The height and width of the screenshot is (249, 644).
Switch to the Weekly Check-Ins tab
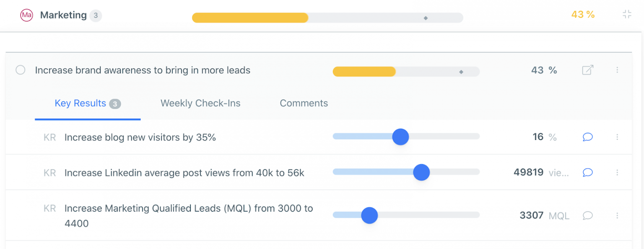200,103
